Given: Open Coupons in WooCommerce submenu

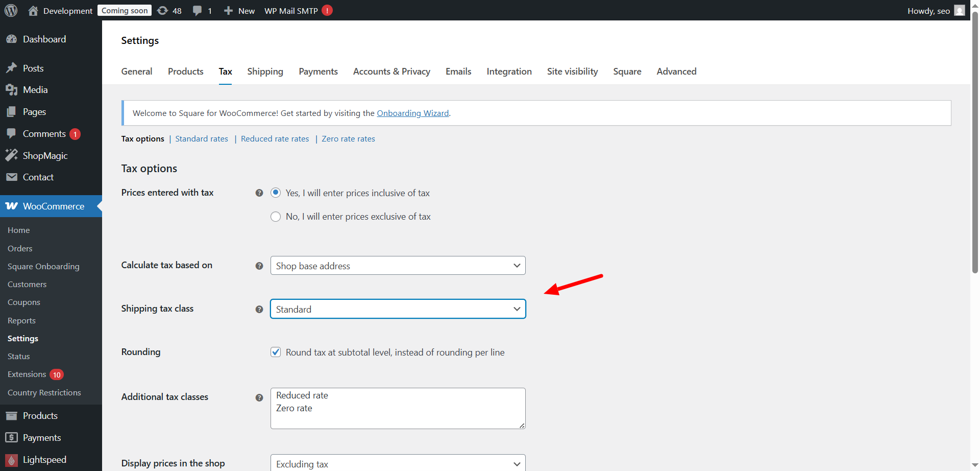Looking at the screenshot, I should (24, 302).
